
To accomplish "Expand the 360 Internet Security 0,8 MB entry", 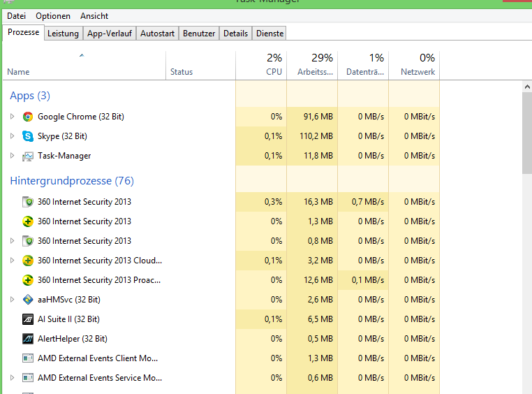I will point(12,240).
